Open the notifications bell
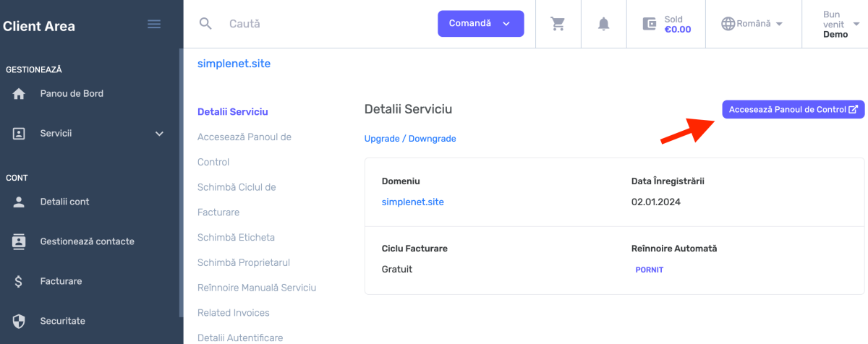 tap(603, 24)
